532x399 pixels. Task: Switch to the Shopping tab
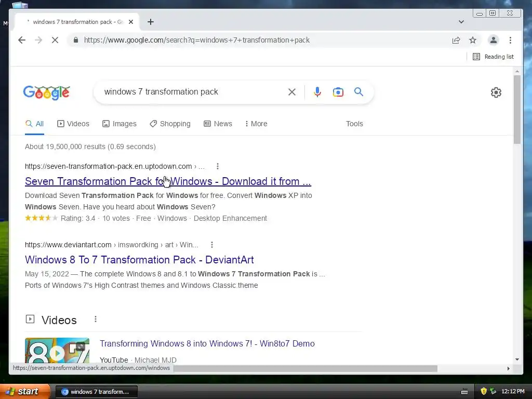(x=170, y=124)
